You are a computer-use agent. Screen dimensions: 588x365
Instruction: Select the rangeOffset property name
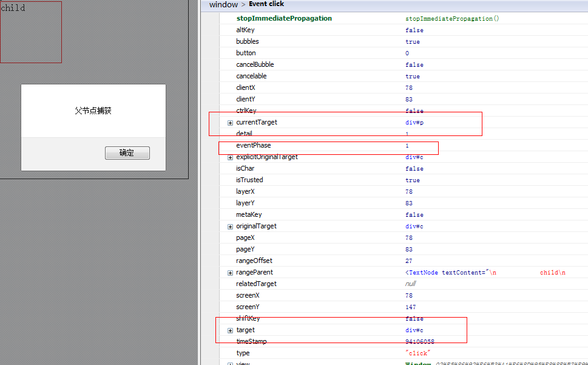tap(254, 261)
